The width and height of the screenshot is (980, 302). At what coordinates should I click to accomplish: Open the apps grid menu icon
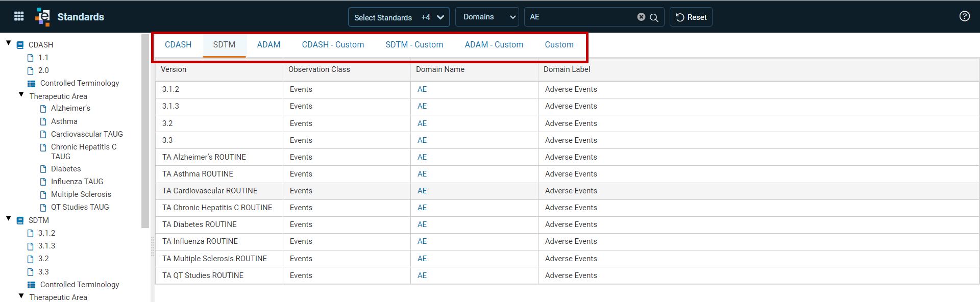(x=19, y=16)
